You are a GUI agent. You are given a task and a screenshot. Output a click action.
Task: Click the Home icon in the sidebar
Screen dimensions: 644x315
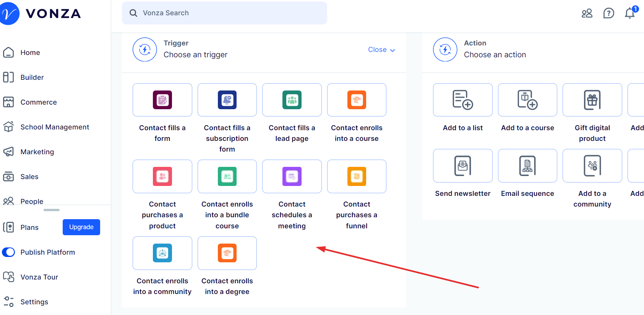(x=8, y=52)
